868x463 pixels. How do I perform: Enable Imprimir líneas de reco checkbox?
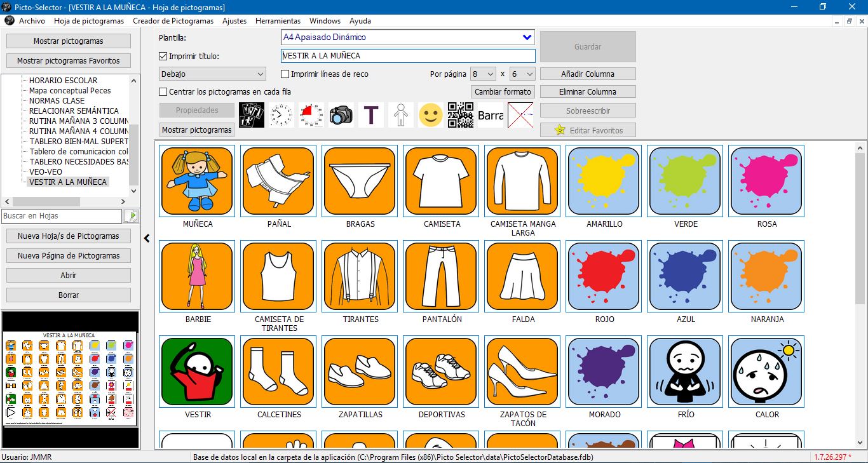click(x=285, y=74)
